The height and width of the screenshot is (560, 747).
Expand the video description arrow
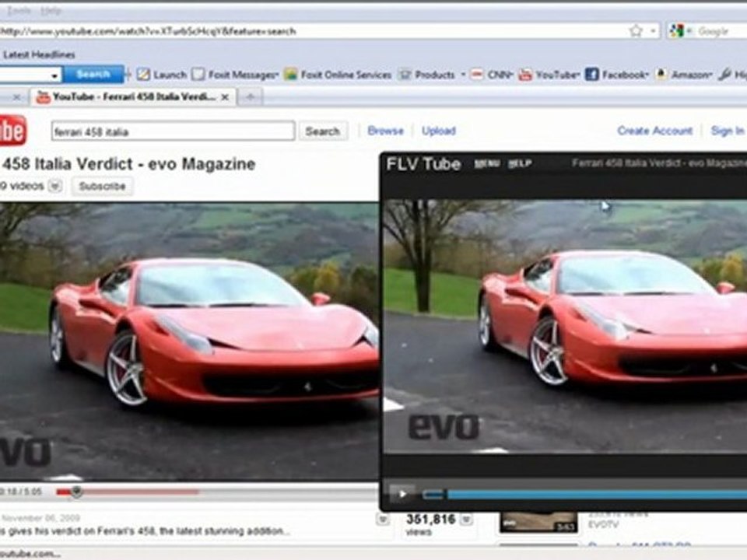382,519
